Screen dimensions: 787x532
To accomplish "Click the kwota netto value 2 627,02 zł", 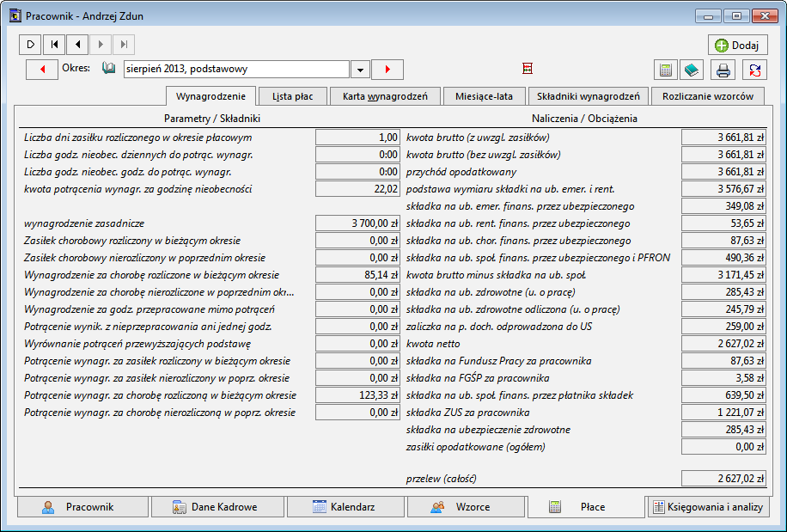I will [x=723, y=344].
